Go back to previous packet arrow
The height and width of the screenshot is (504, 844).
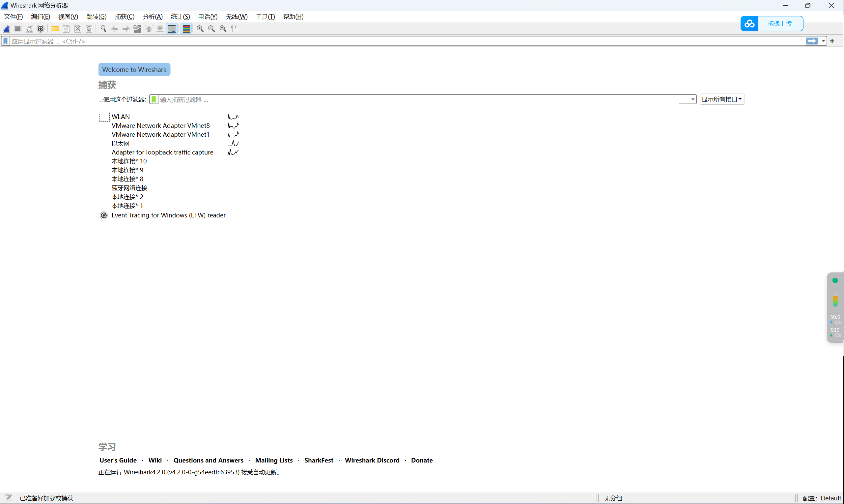[115, 29]
